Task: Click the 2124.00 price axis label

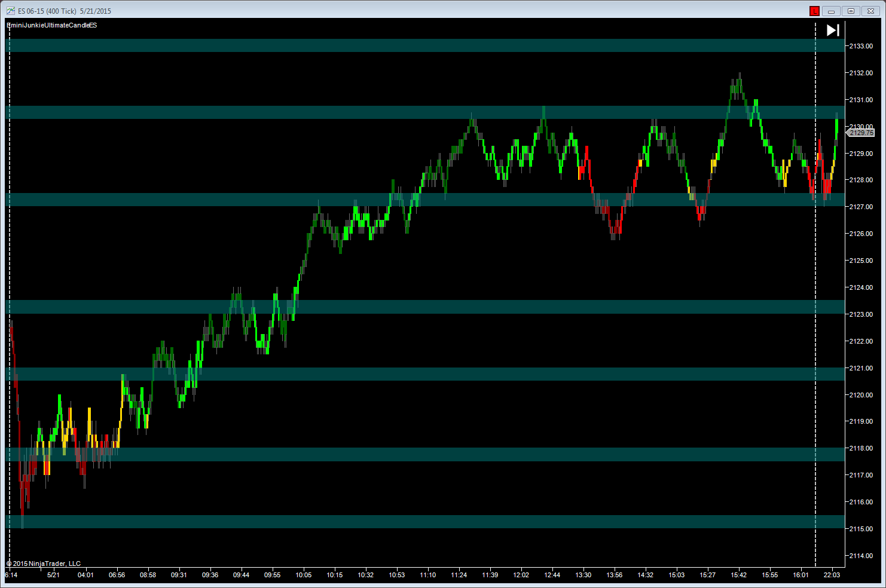Action: (x=861, y=287)
